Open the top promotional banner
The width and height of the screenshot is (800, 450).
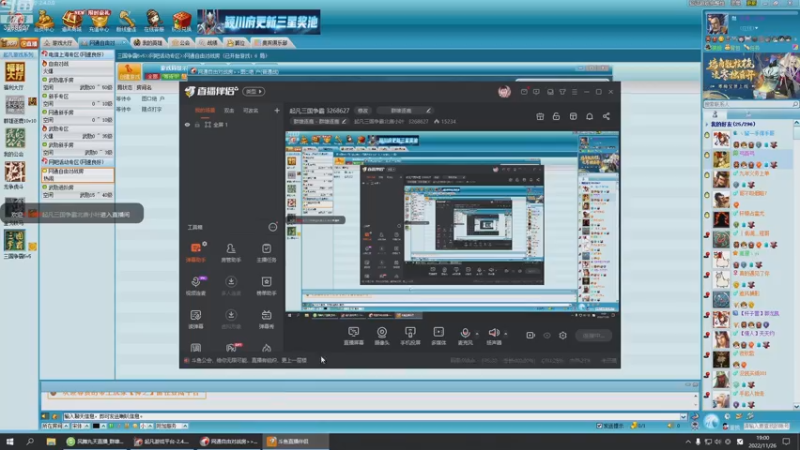(x=259, y=22)
